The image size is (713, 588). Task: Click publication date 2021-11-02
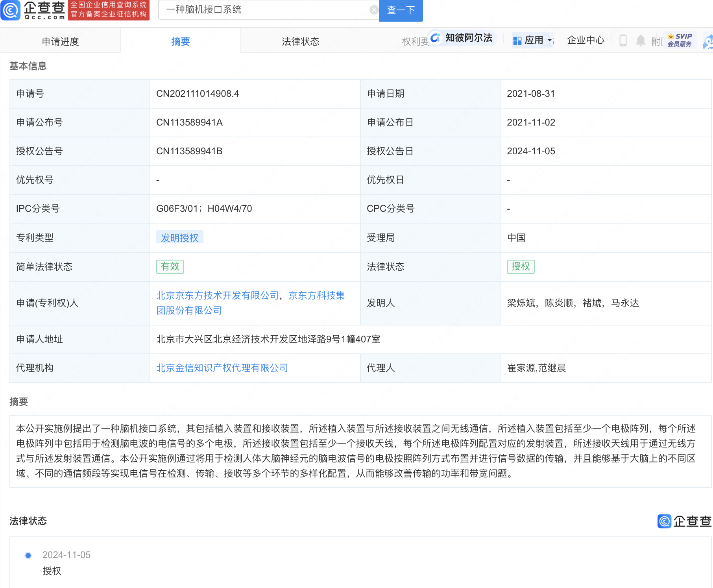[531, 122]
